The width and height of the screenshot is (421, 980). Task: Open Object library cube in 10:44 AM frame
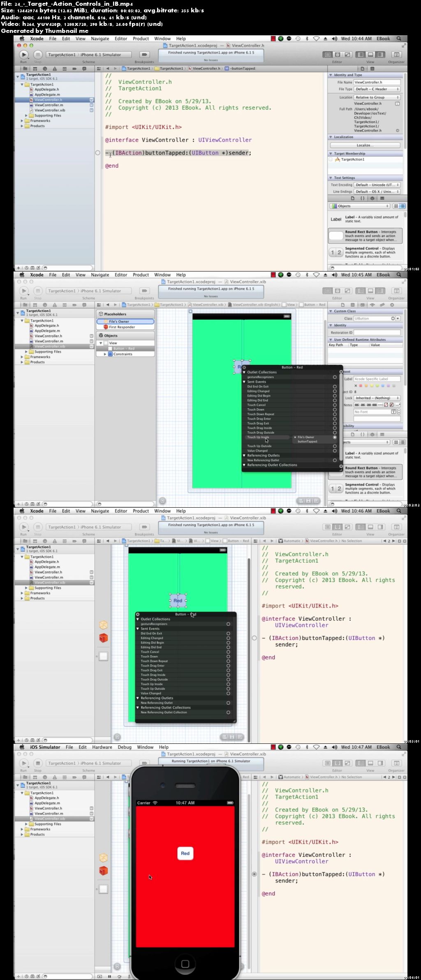coord(372,198)
